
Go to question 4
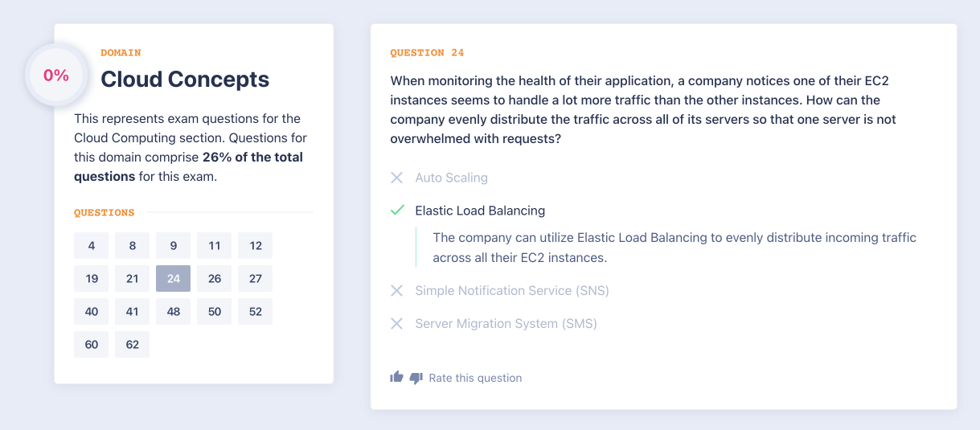click(x=92, y=246)
